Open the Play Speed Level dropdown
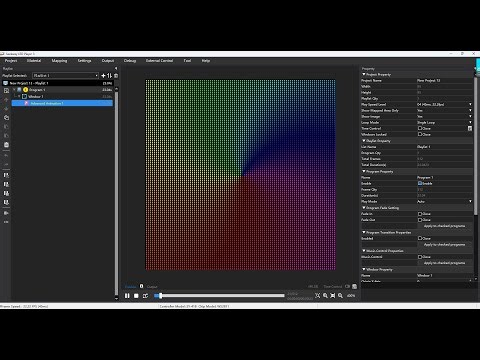The image size is (480, 360). tap(470, 104)
